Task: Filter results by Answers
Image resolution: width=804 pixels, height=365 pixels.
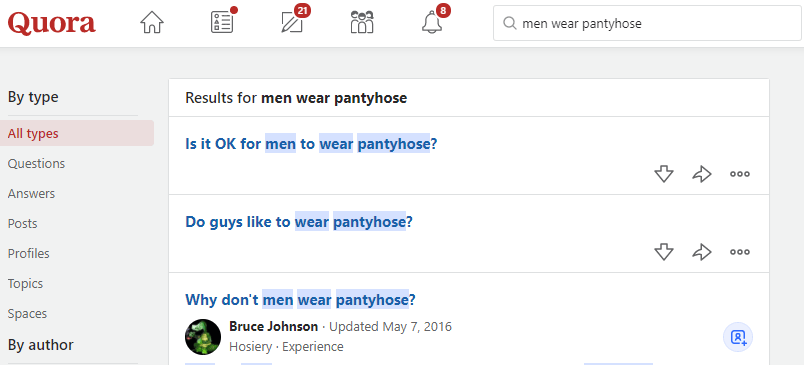Action: [x=31, y=194]
